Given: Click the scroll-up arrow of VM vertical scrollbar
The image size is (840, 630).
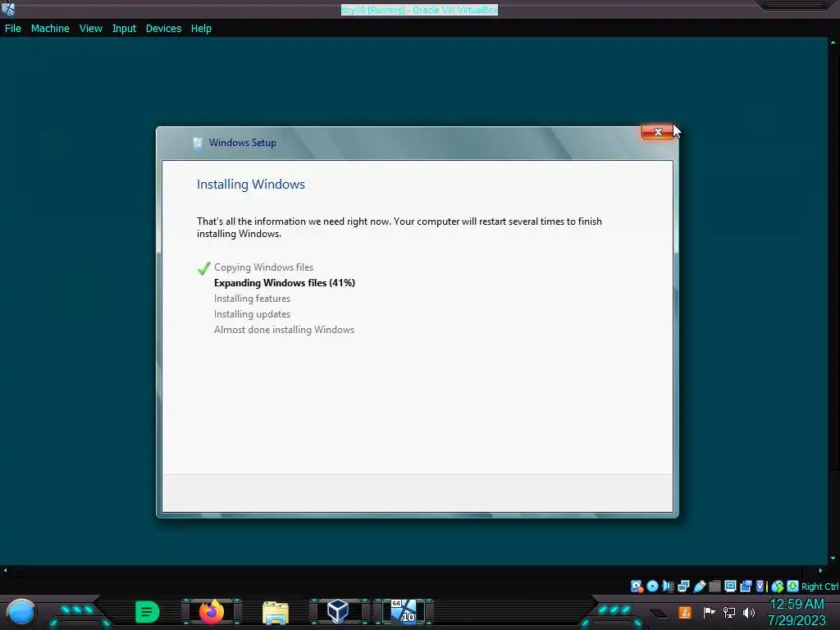Looking at the screenshot, I should [x=833, y=42].
